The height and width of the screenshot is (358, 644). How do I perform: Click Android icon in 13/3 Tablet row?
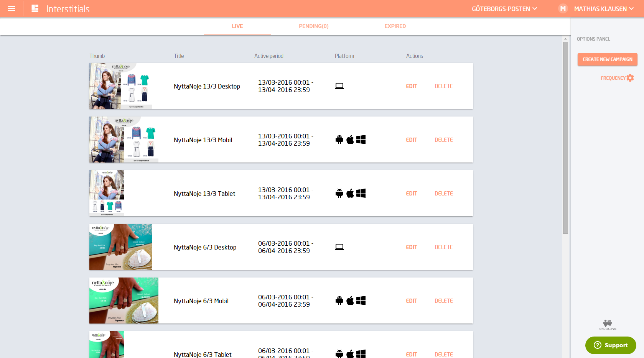pos(339,193)
